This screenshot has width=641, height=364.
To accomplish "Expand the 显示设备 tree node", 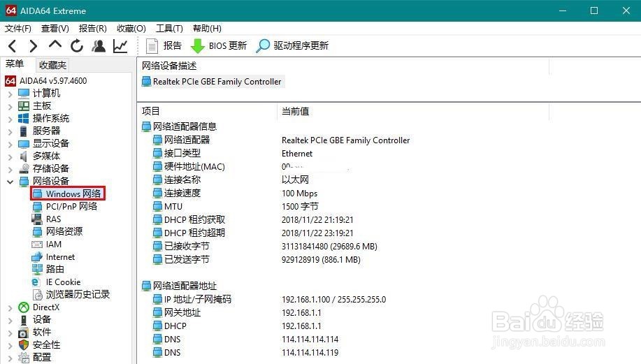I will [10, 144].
